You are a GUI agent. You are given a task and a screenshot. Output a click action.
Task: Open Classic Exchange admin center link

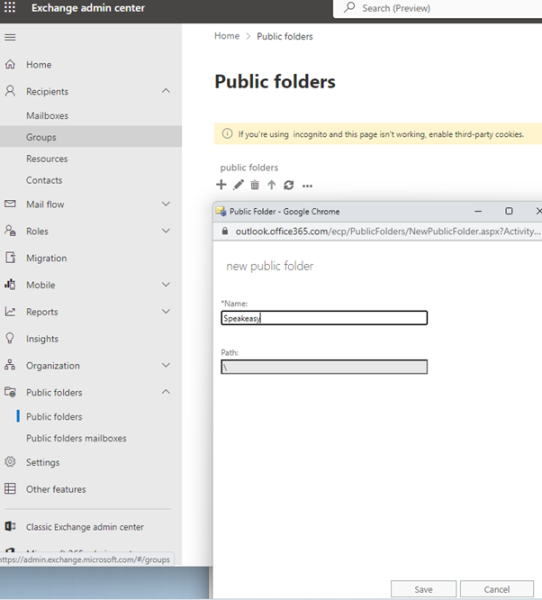coord(85,527)
